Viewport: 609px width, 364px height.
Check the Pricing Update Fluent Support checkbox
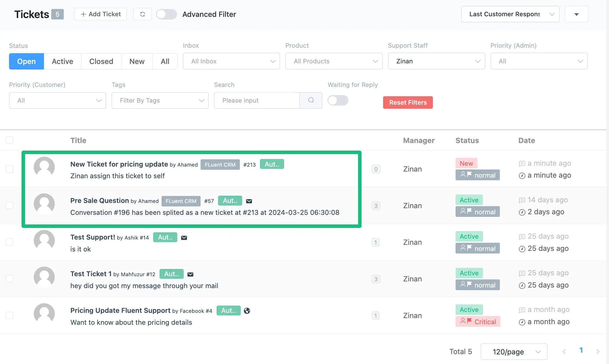(10, 315)
